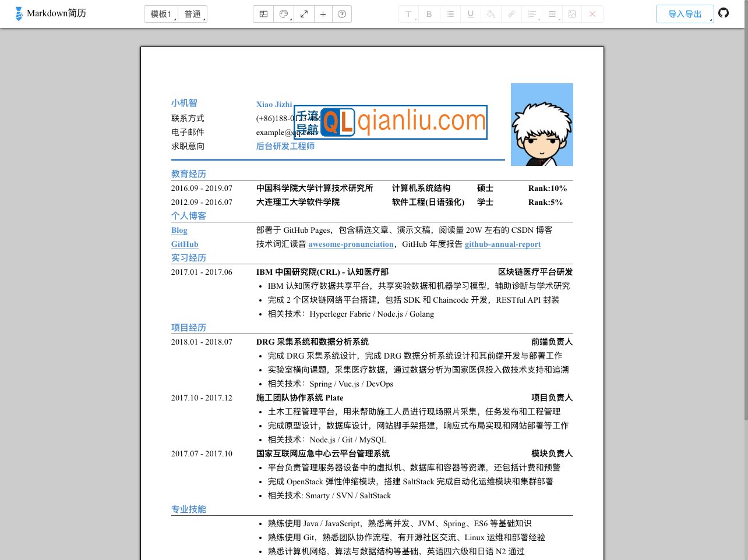Open the help question mark icon
Image resolution: width=748 pixels, height=560 pixels.
click(x=342, y=13)
